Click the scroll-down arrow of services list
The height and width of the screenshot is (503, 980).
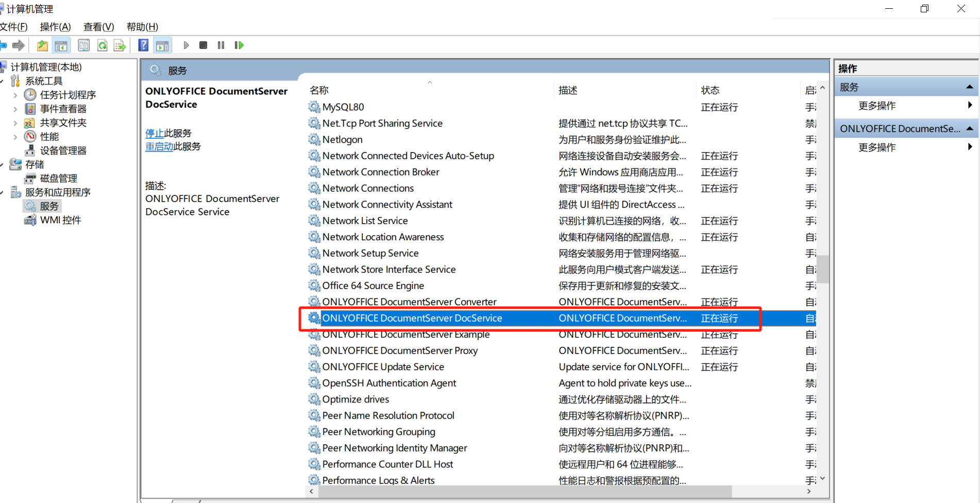822,478
